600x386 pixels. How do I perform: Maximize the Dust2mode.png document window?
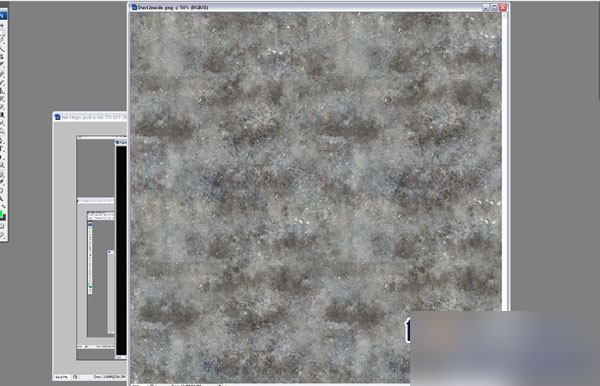coord(494,7)
